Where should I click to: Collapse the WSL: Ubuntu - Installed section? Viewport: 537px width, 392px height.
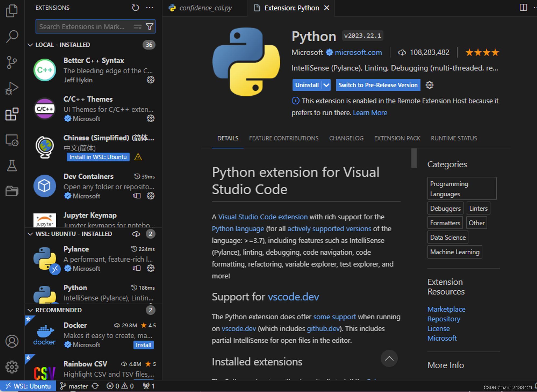30,234
